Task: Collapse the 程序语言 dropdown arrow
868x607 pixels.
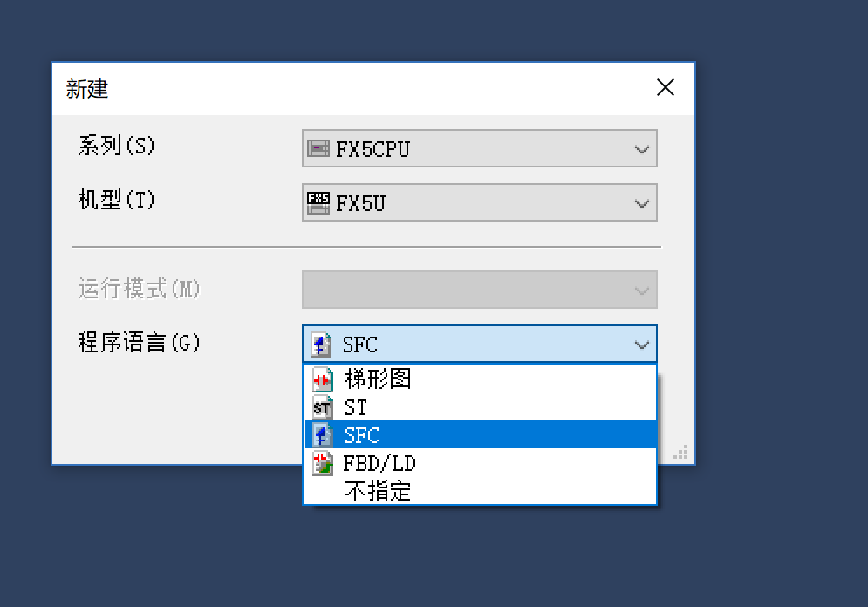Action: point(642,344)
